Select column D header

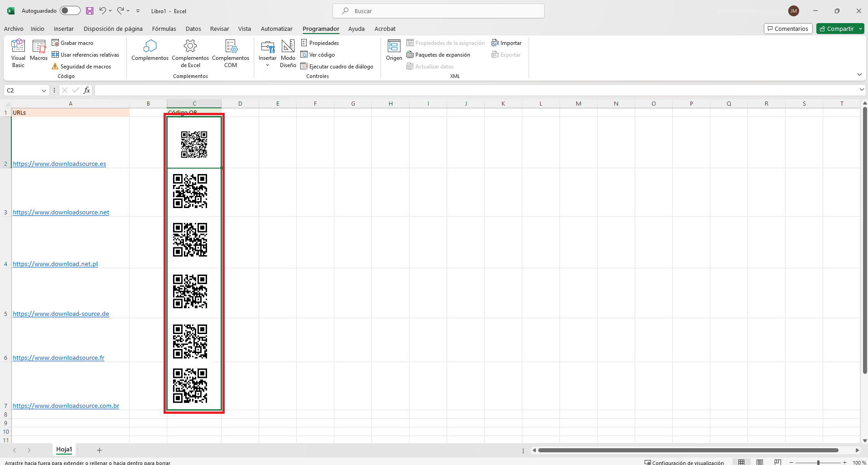coord(240,103)
